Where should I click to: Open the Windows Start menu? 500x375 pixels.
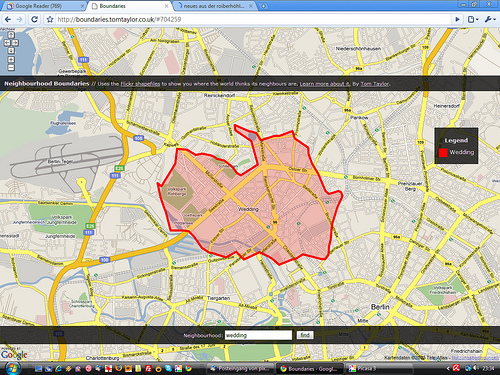pos(13,368)
